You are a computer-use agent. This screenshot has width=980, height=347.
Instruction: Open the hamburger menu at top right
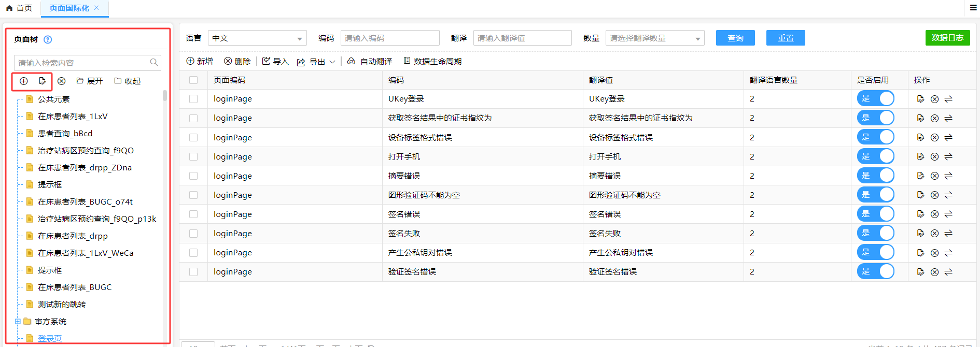(x=973, y=8)
